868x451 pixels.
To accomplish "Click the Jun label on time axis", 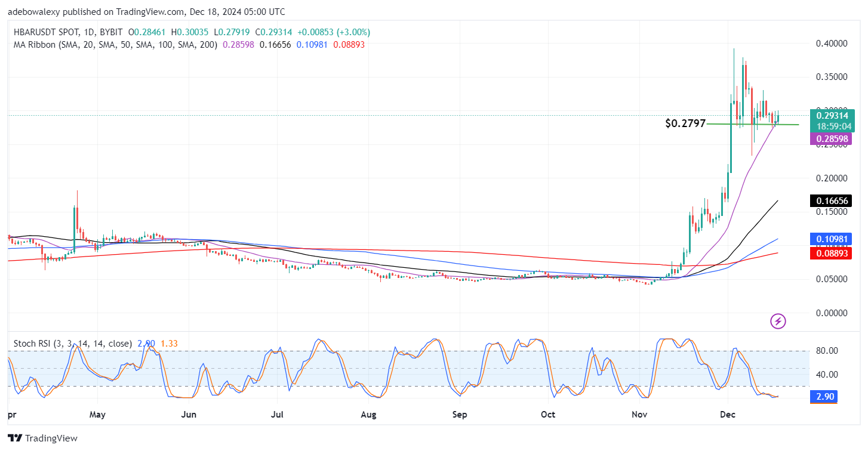I will [x=189, y=413].
